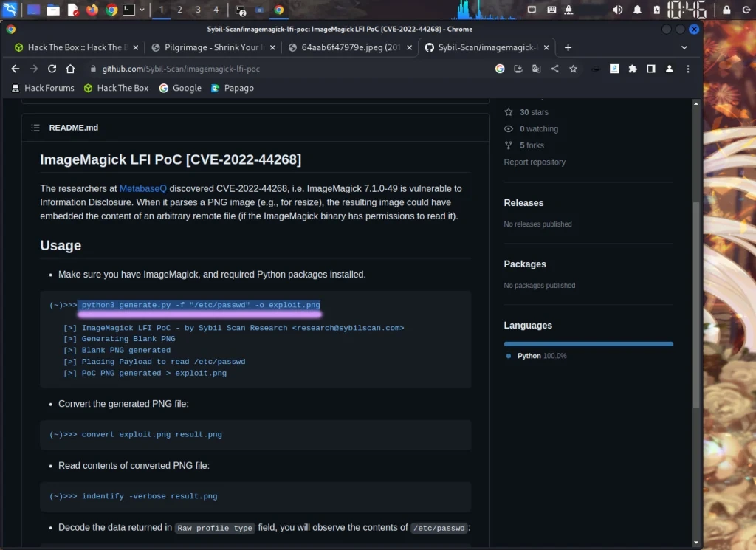Open the Chrome three-dot menu
This screenshot has height=550, width=756.
tap(688, 69)
